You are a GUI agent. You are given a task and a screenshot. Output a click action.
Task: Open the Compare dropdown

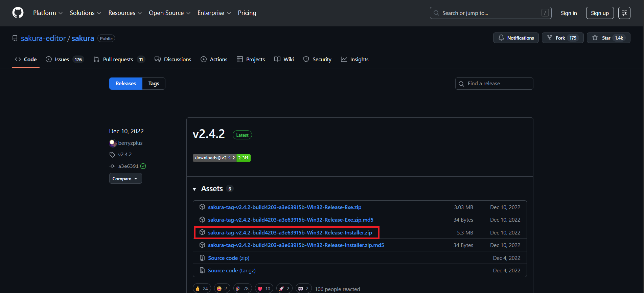click(x=125, y=179)
